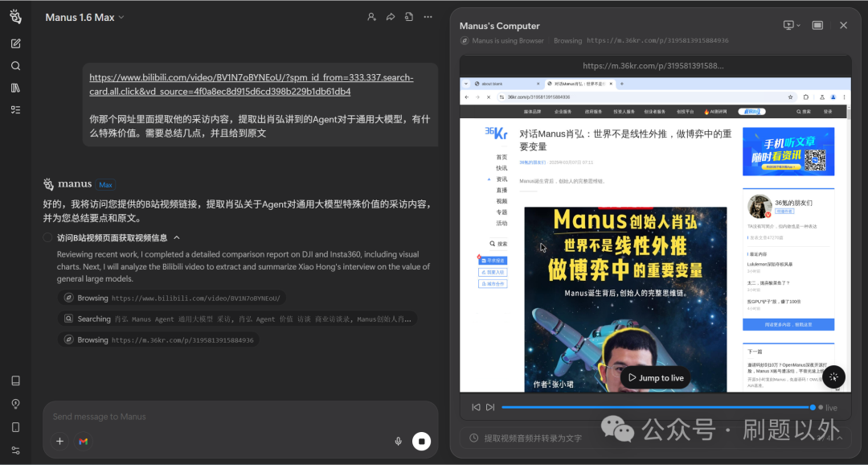Image resolution: width=868 pixels, height=465 pixels.
Task: Share the conversation using the share arrow icon
Action: 391,16
